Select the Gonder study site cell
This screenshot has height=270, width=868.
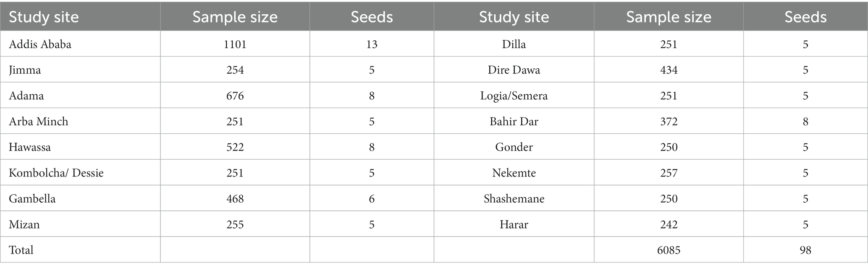point(514,147)
